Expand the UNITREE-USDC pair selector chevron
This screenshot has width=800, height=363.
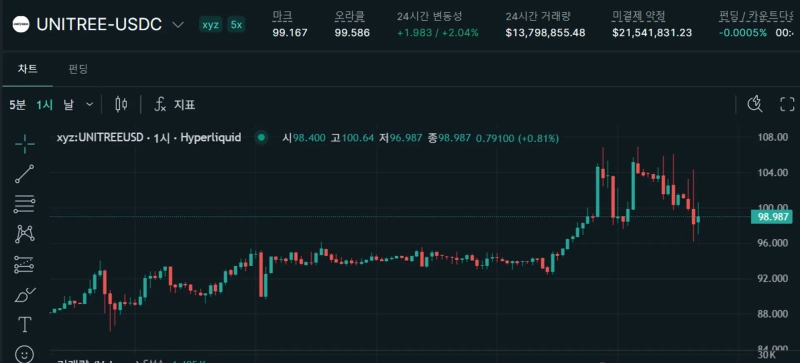click(x=178, y=24)
